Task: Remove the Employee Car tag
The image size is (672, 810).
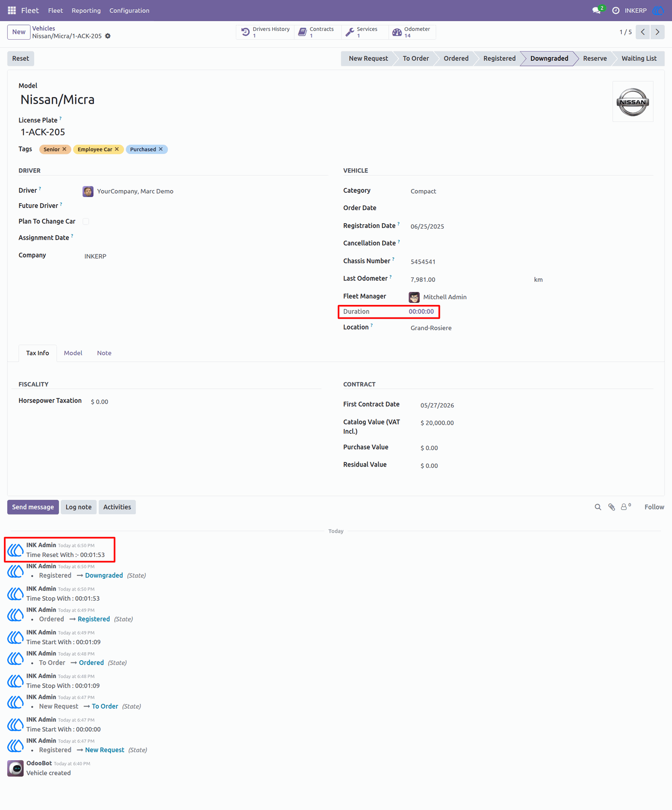Action: click(x=117, y=149)
